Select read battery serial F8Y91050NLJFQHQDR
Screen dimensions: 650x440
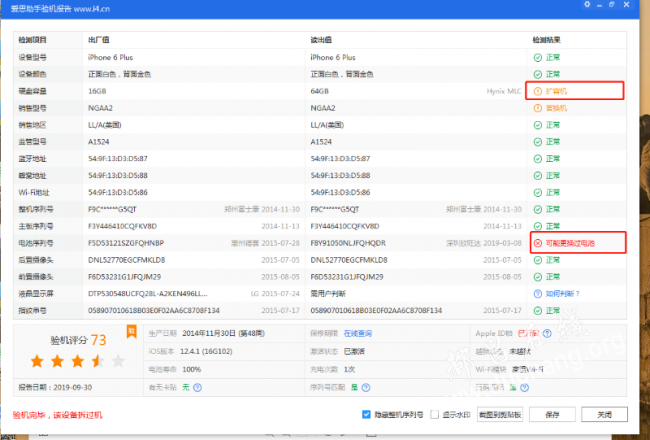pyautogui.click(x=348, y=243)
